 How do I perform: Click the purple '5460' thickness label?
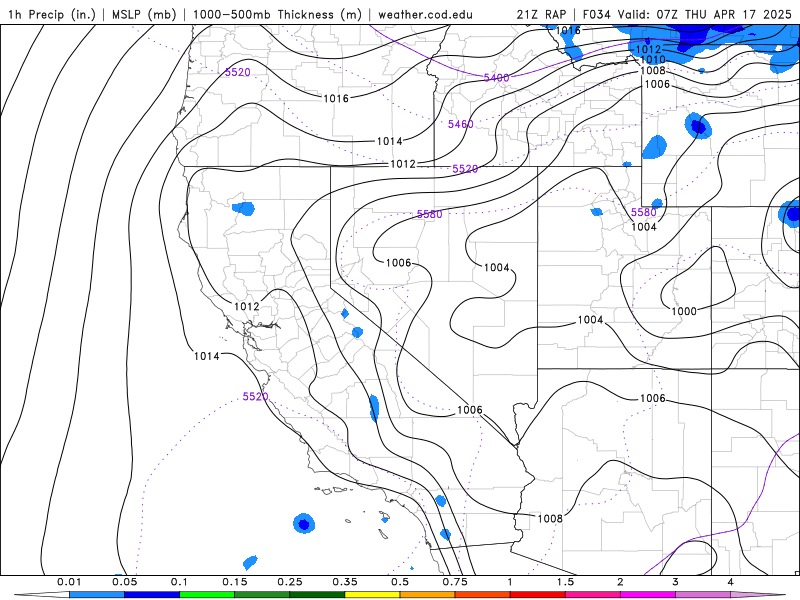[461, 124]
